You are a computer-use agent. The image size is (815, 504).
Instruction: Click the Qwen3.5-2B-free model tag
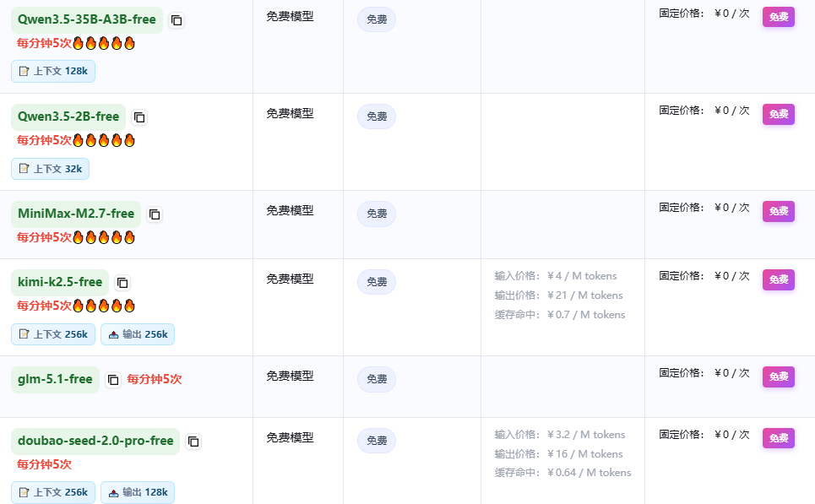68,117
